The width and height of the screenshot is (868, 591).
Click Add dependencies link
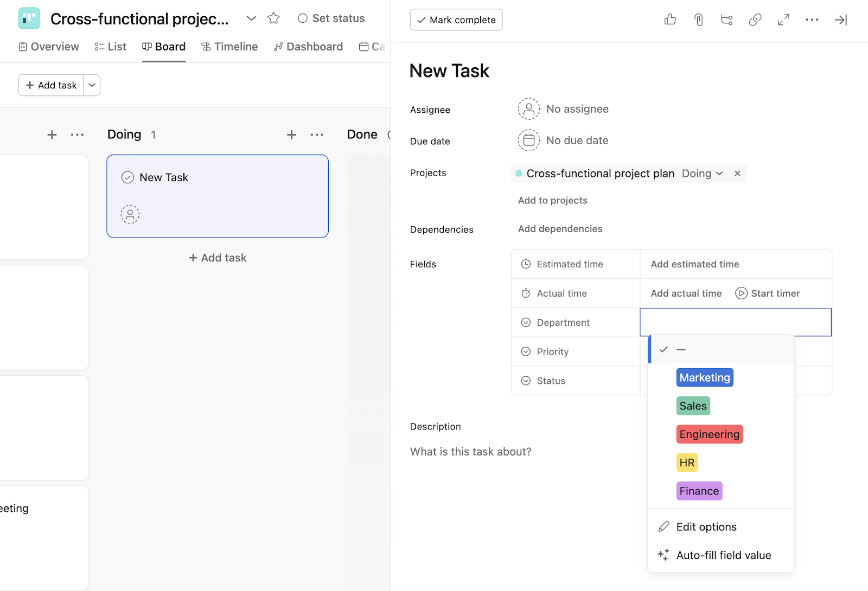pyautogui.click(x=560, y=229)
